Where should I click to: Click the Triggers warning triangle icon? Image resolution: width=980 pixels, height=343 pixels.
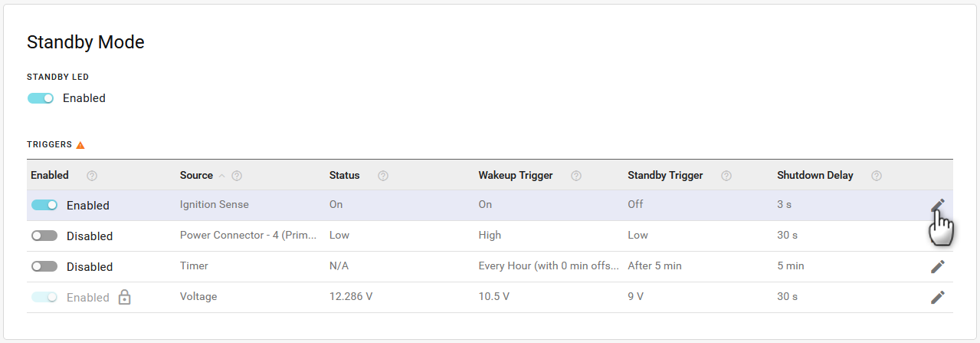(x=80, y=144)
